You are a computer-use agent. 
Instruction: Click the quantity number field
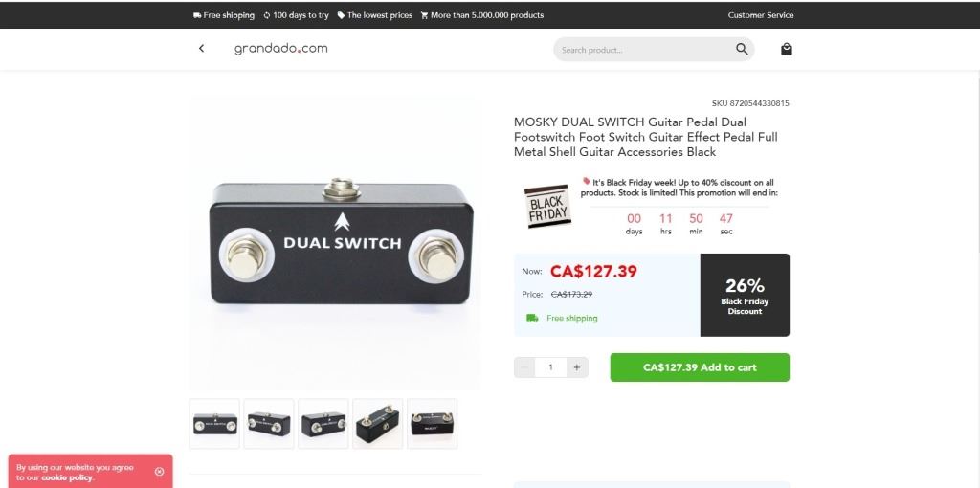coord(550,367)
